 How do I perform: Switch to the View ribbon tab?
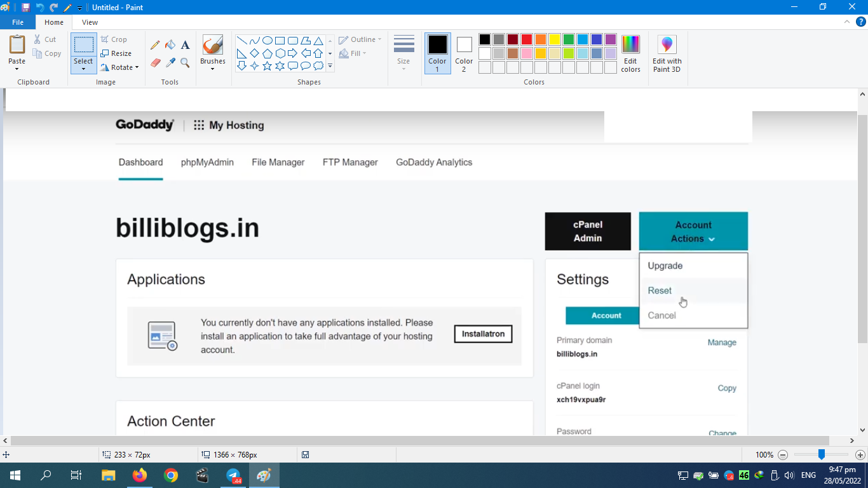coord(90,22)
